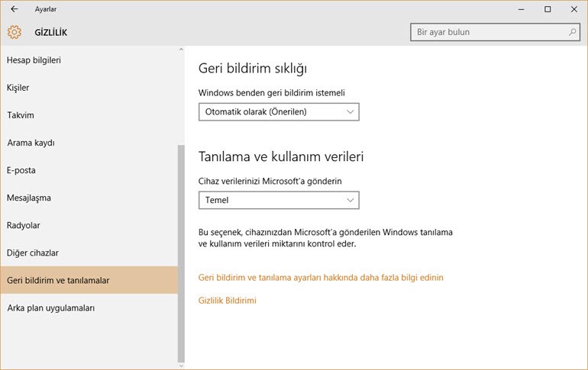Click the Gizlilik settings gear icon
The image size is (588, 370).
point(14,32)
